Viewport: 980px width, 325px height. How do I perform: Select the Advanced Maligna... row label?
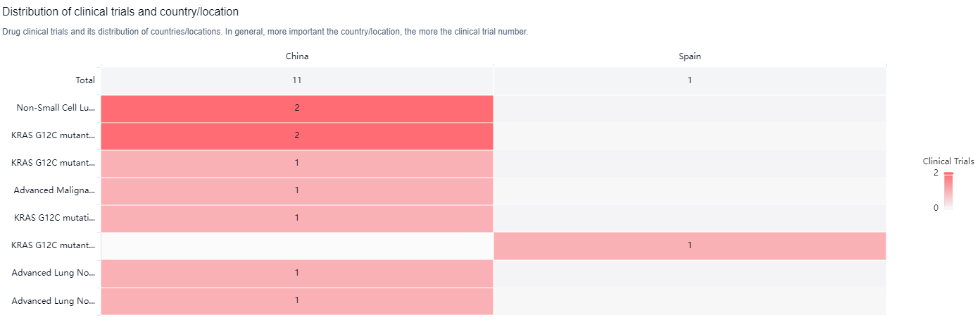click(x=54, y=190)
